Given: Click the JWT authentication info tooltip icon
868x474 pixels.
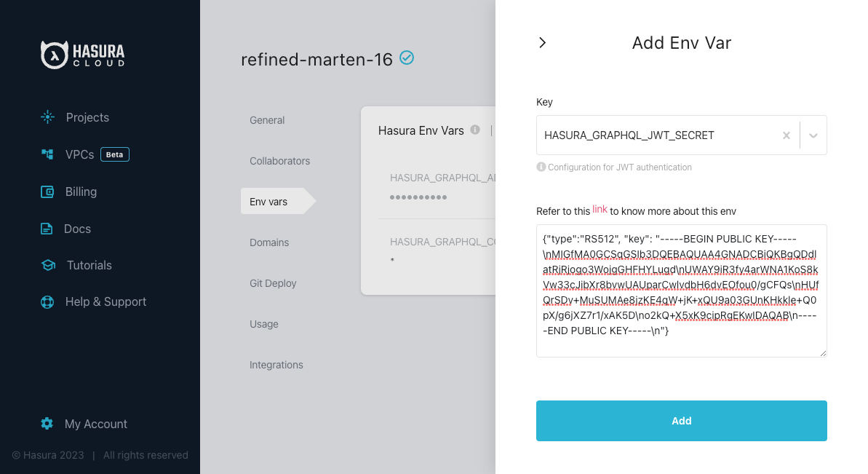Looking at the screenshot, I should pyautogui.click(x=540, y=167).
